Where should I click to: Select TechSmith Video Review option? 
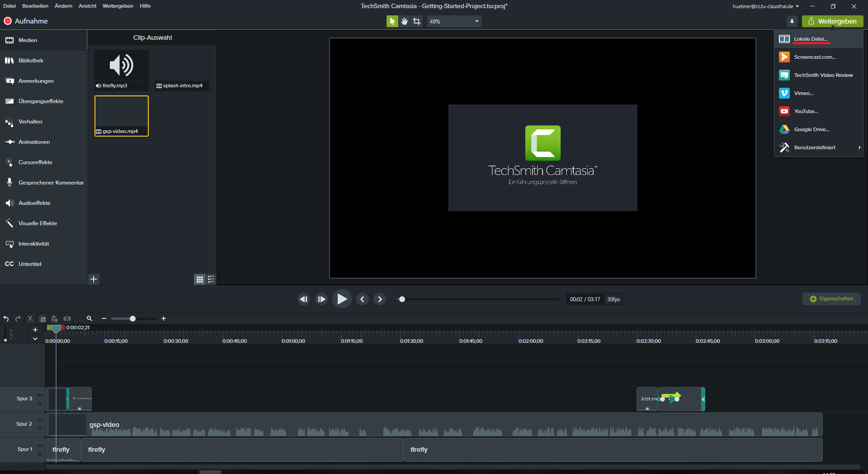point(819,75)
